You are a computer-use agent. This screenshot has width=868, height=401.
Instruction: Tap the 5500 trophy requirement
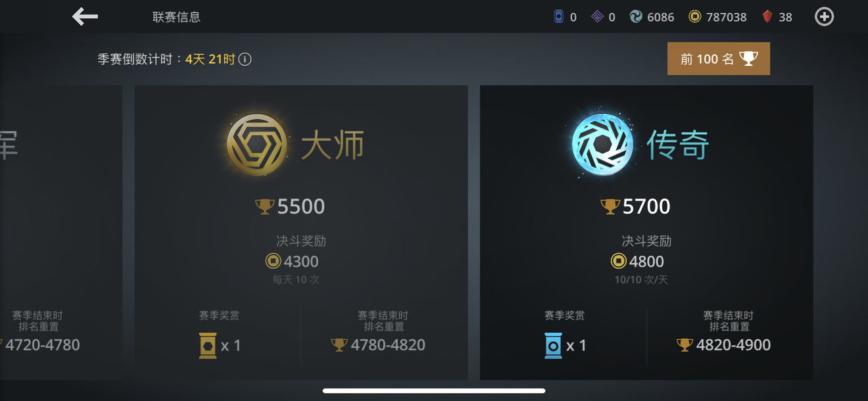[290, 206]
